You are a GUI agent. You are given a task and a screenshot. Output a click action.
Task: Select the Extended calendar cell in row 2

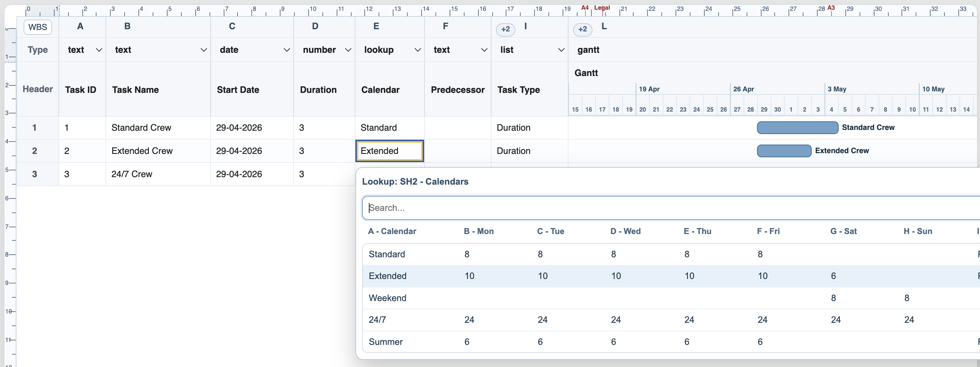389,151
